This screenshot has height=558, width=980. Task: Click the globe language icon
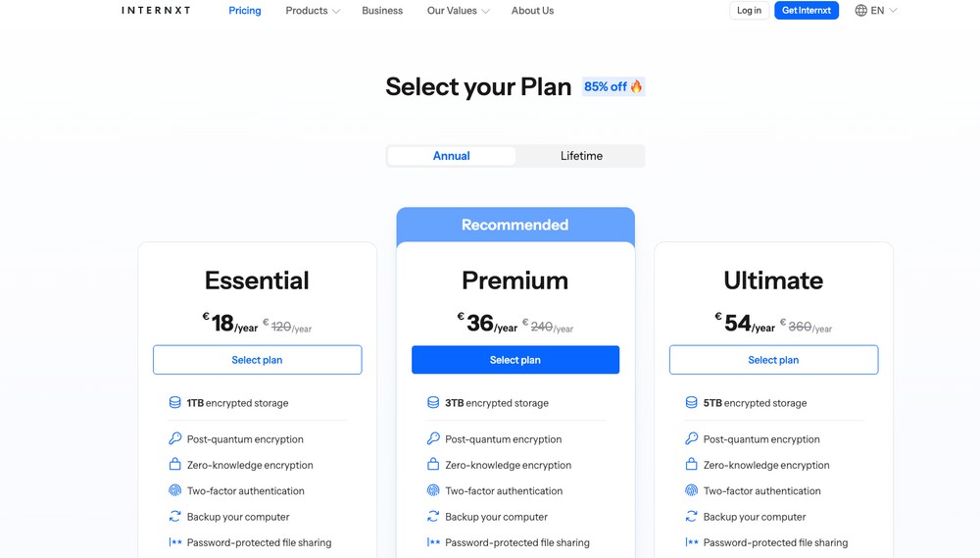click(861, 11)
